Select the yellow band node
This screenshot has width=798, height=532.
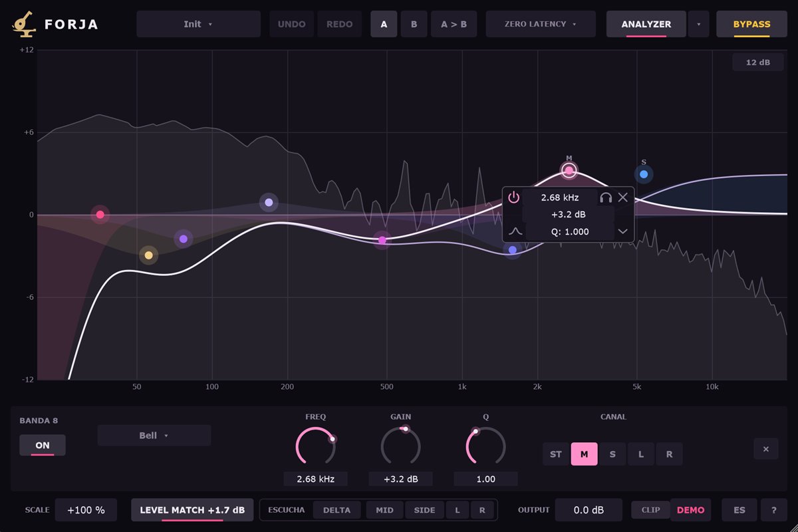pos(148,255)
